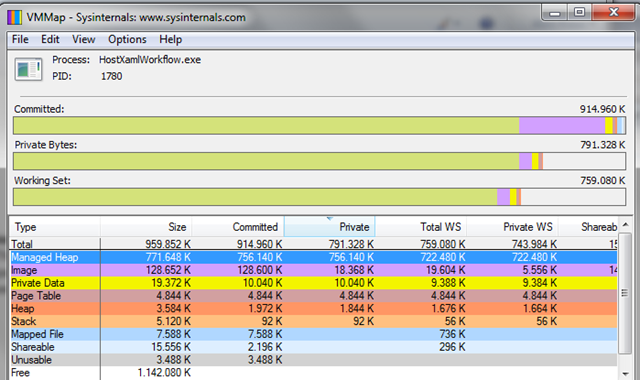Click the 914.960 K Committed total label
The height and width of the screenshot is (380, 640).
[602, 109]
